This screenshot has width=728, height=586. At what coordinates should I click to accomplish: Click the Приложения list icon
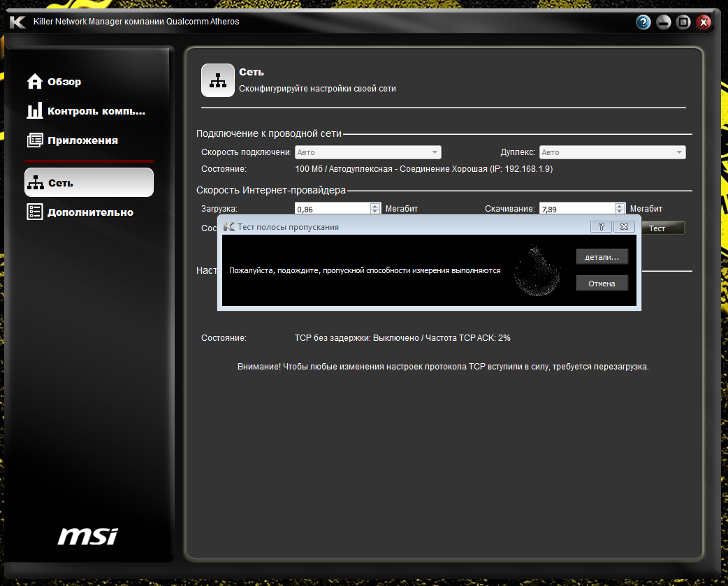[35, 140]
